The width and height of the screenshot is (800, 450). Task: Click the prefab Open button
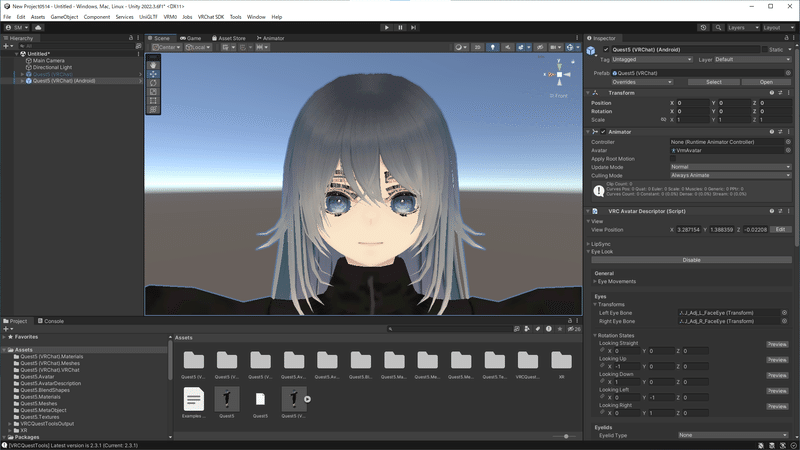pyautogui.click(x=766, y=82)
